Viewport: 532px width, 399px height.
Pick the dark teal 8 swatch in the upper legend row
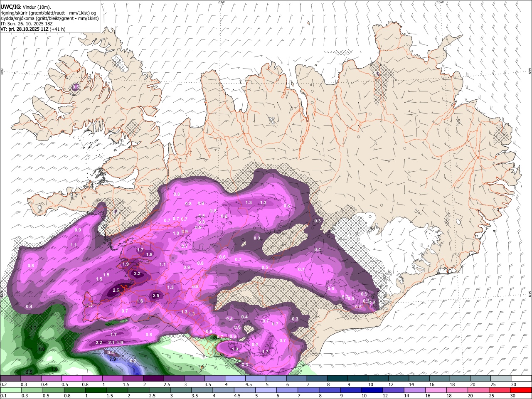click(x=337, y=378)
